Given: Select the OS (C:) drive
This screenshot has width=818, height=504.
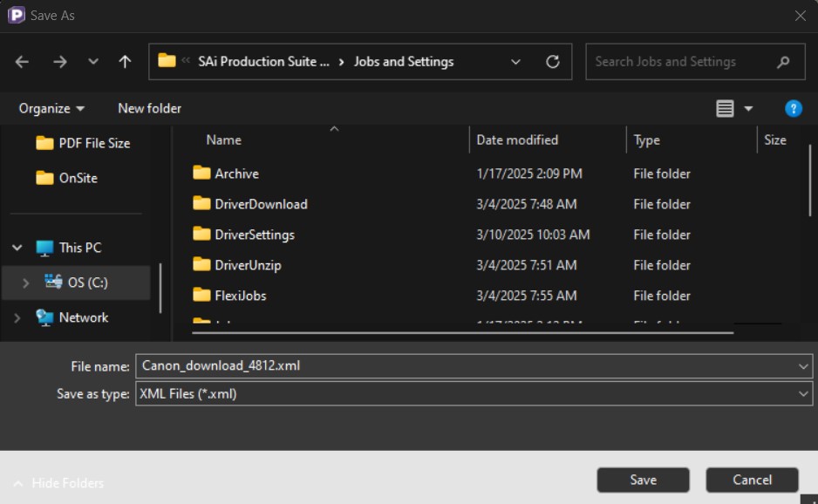Looking at the screenshot, I should (x=76, y=283).
